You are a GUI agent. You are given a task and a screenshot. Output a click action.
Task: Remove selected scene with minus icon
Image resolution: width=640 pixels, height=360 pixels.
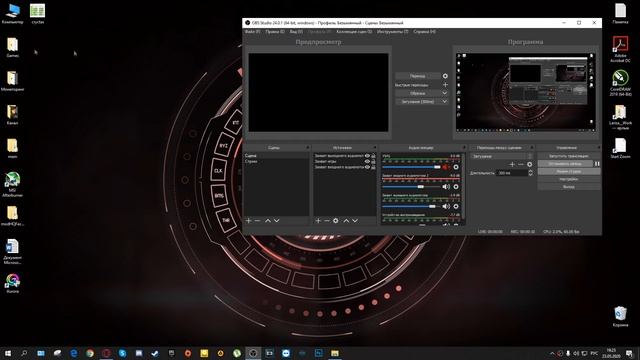257,221
